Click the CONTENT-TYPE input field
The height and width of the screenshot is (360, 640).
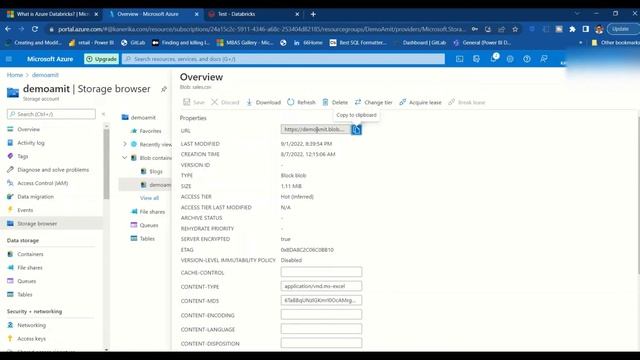(x=321, y=286)
